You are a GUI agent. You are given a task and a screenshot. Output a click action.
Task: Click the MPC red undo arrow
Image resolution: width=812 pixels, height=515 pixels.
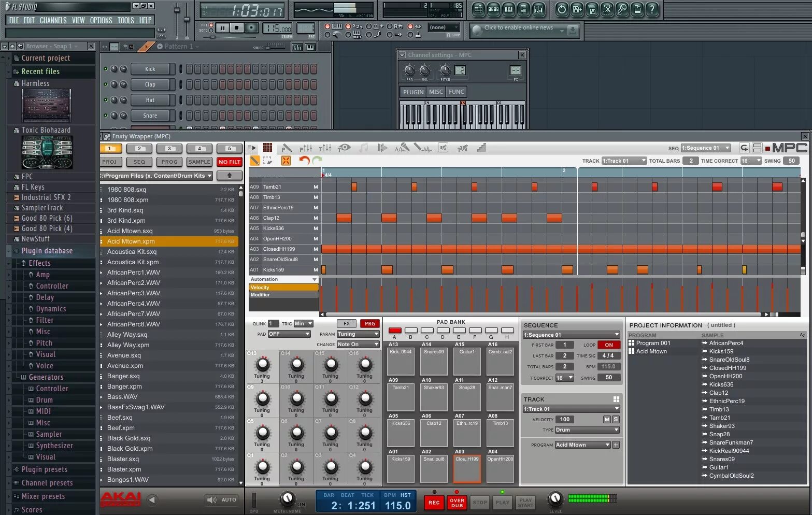[304, 161]
